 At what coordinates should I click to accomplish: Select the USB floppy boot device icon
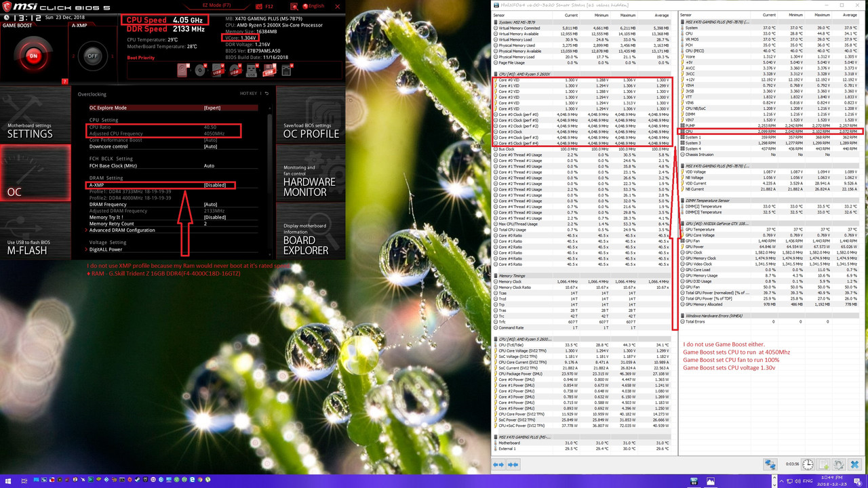click(x=269, y=70)
